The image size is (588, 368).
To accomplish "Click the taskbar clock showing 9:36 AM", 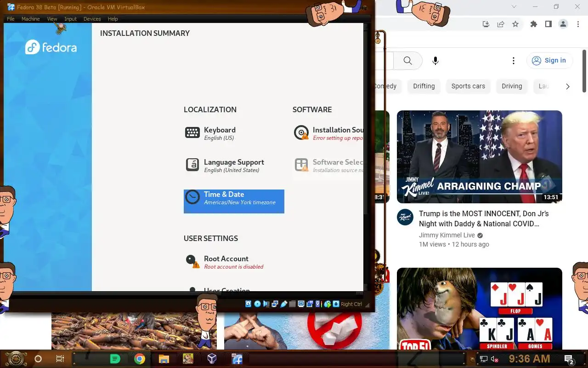I will (529, 359).
